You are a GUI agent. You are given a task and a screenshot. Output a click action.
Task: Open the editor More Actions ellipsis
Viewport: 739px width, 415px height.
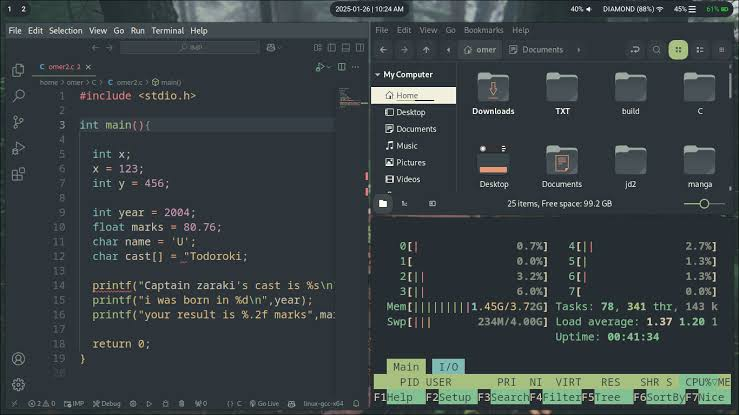tap(355, 67)
